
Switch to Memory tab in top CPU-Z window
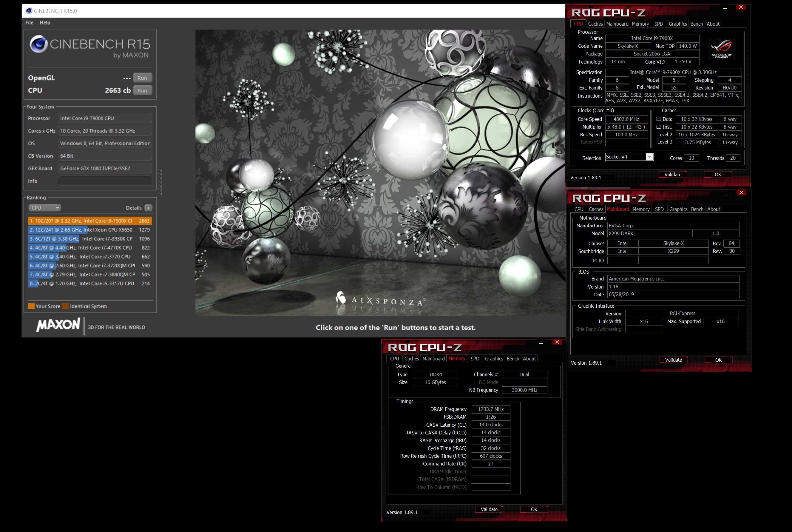[x=640, y=24]
